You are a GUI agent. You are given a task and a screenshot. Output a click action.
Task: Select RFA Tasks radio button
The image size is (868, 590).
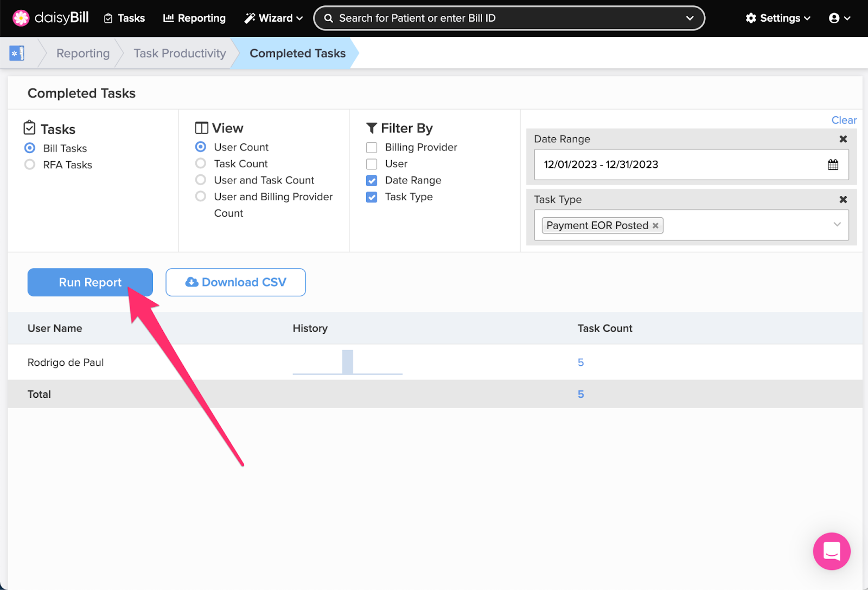30,164
